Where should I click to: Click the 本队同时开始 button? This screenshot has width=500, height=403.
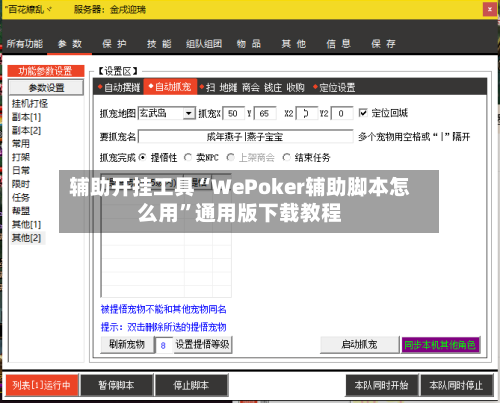coord(381,385)
